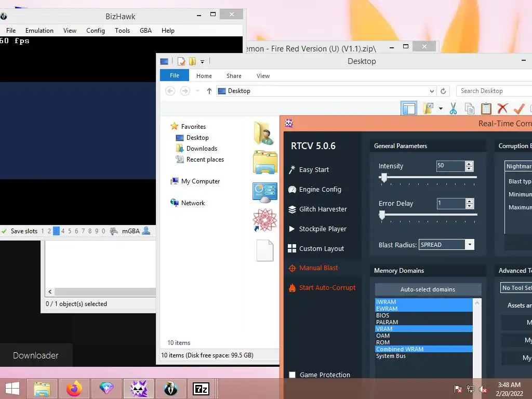Open BizHawk Emulation menu

coord(39,31)
